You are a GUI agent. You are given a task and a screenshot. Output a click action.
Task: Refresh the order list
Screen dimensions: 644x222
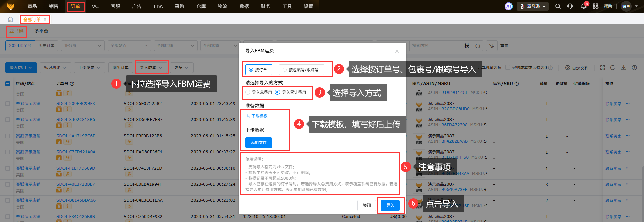[613, 68]
